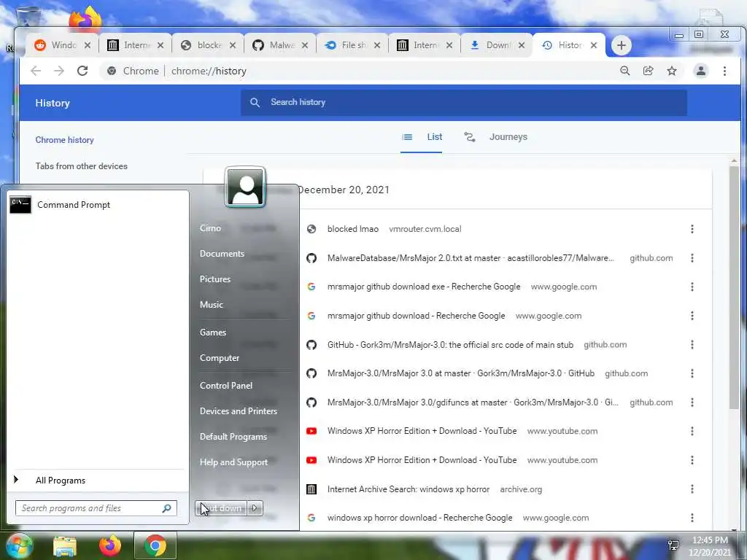The height and width of the screenshot is (560, 747).
Task: Click the network icon in system tray
Action: [673, 545]
